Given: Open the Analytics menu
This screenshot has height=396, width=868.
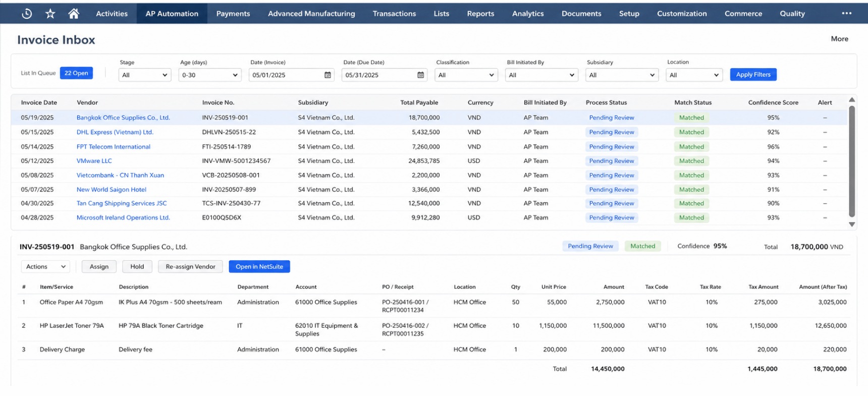Looking at the screenshot, I should [x=528, y=14].
